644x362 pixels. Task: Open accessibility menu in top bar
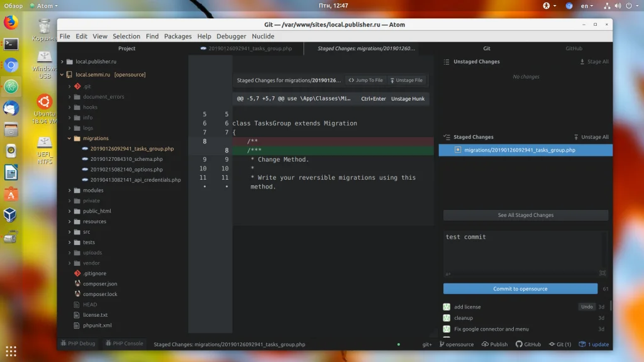click(x=549, y=6)
